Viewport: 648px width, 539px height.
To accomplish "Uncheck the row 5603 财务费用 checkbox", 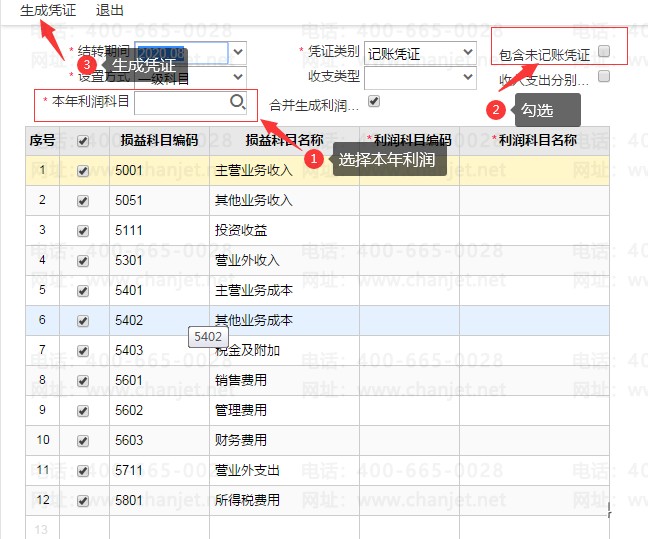I will 83,441.
